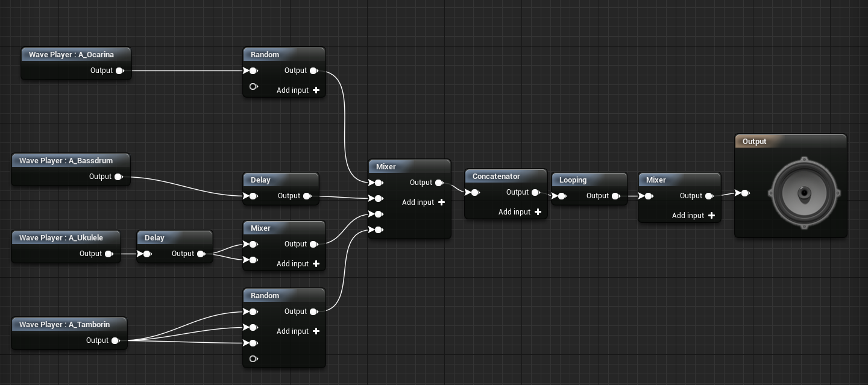The height and width of the screenshot is (385, 868).
Task: Click the A_Ukulele Wave Player output pin
Action: [x=108, y=254]
